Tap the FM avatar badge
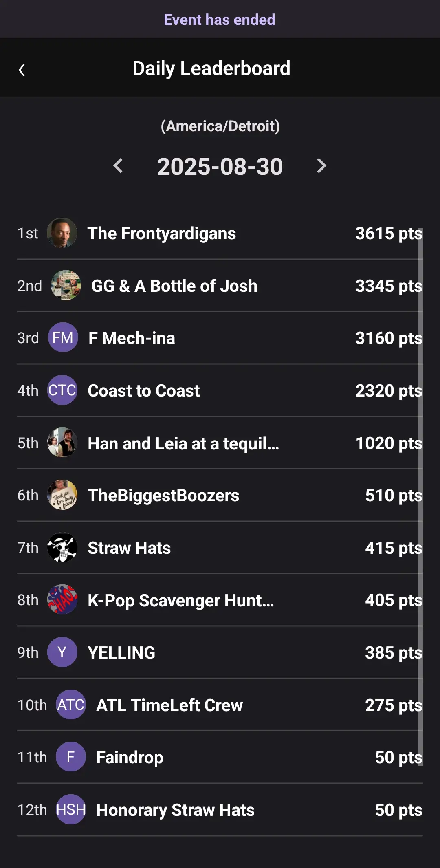The width and height of the screenshot is (440, 868). (x=63, y=337)
